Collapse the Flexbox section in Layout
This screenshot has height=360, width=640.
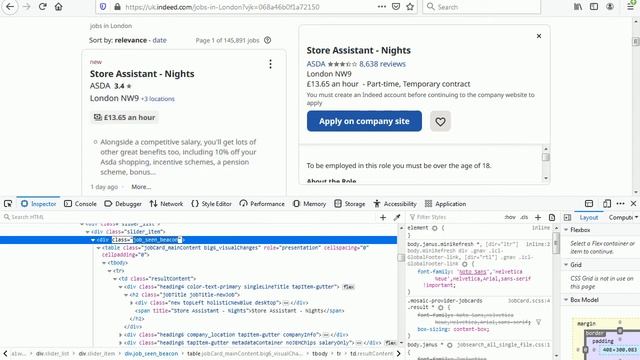click(x=566, y=230)
